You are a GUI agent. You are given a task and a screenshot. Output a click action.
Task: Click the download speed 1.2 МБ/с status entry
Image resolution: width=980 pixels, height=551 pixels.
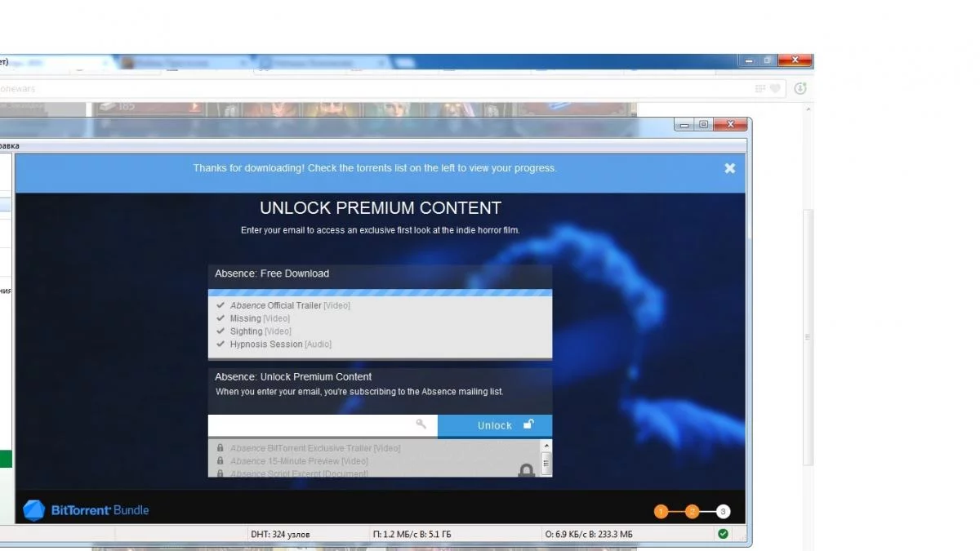[x=412, y=535]
